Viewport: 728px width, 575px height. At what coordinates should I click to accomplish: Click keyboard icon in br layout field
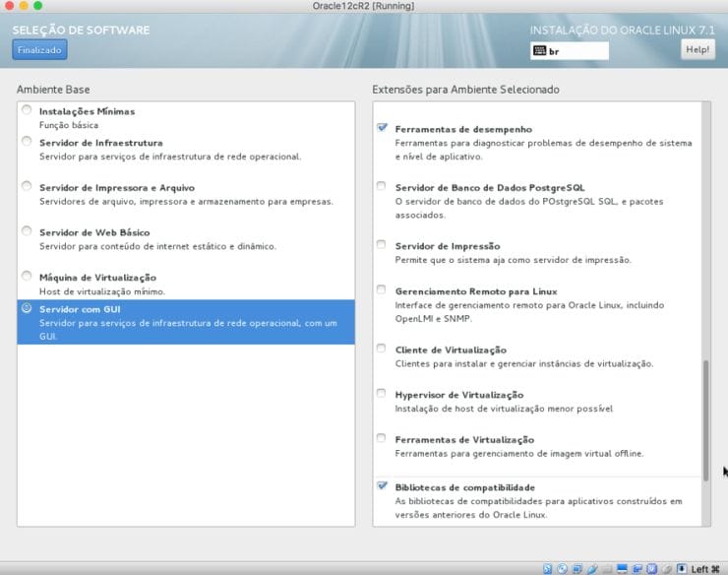click(x=539, y=50)
